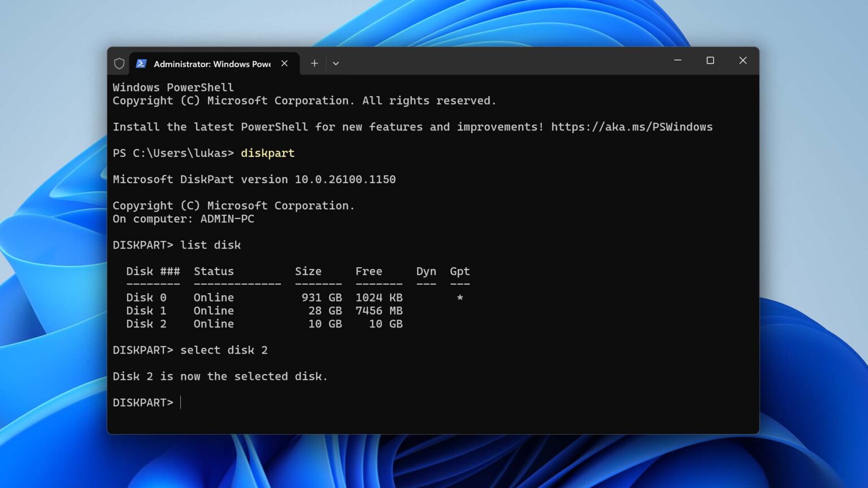Click the maximize icon of Windows Terminal
The width and height of the screenshot is (868, 488).
tap(710, 60)
